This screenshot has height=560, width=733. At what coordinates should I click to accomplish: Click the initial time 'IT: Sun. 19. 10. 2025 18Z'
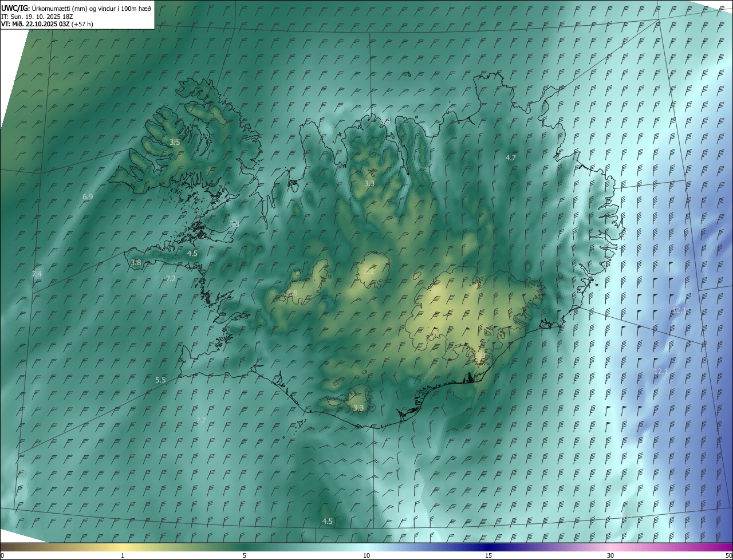pyautogui.click(x=37, y=16)
